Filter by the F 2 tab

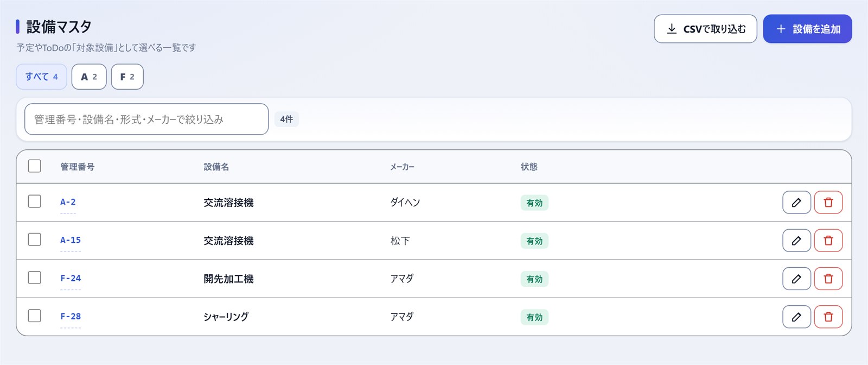tap(127, 77)
